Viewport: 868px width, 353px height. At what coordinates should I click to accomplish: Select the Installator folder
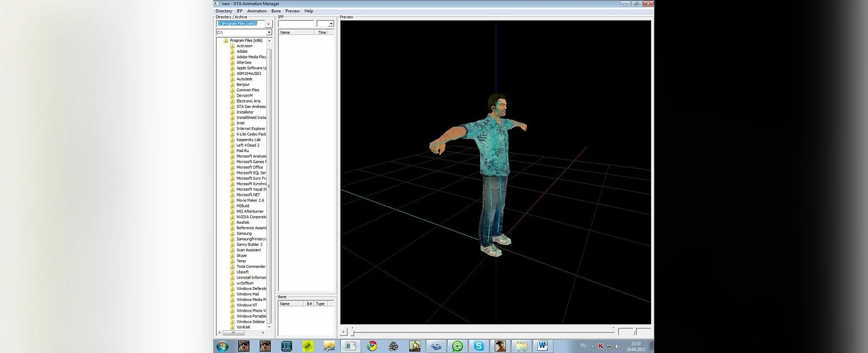click(x=245, y=112)
